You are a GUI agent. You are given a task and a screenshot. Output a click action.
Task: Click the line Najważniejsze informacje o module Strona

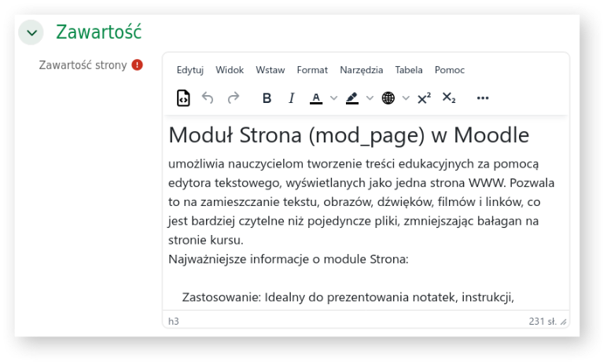point(289,259)
